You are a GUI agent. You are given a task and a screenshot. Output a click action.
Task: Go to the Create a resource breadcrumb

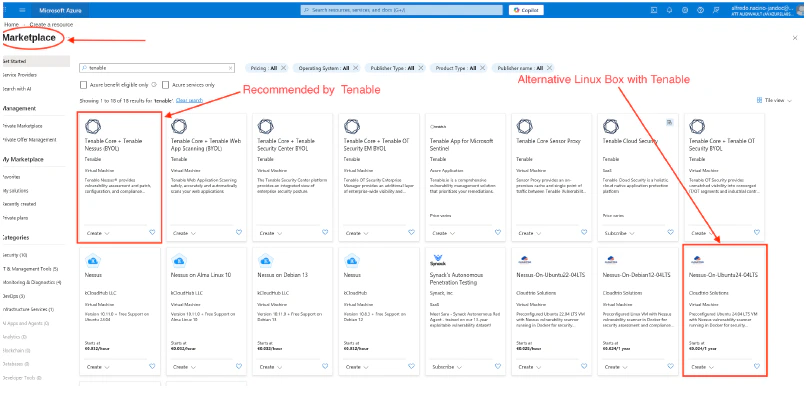(51, 25)
